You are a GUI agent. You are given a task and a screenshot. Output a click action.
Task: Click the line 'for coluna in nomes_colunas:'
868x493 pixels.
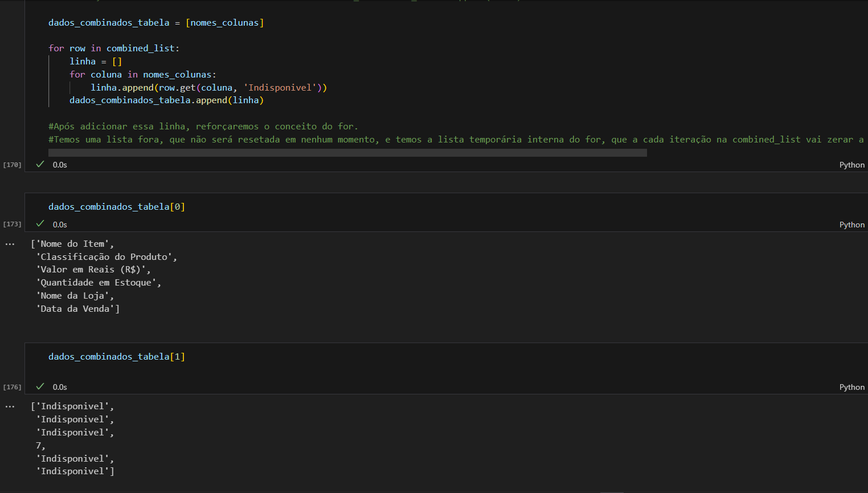(143, 75)
